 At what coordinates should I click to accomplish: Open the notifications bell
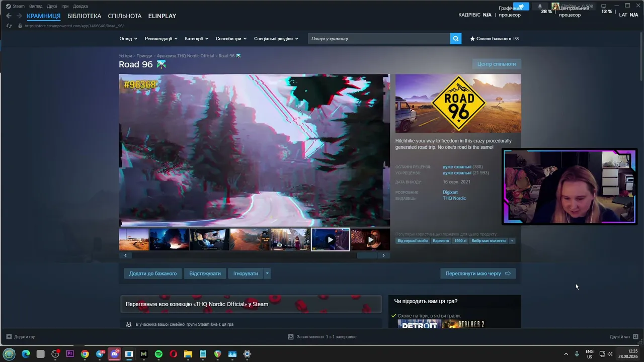[540, 7]
